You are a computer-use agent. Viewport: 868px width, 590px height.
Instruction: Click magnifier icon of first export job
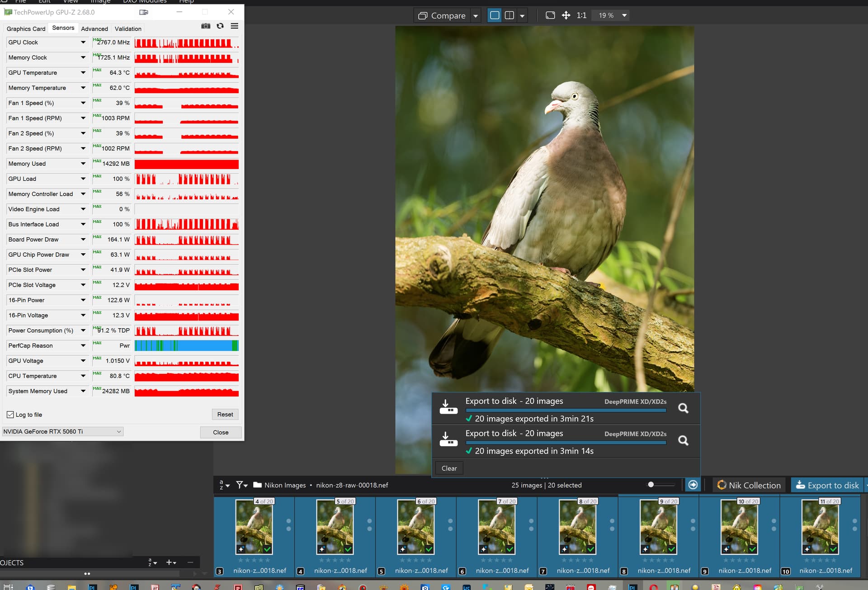[x=683, y=408]
